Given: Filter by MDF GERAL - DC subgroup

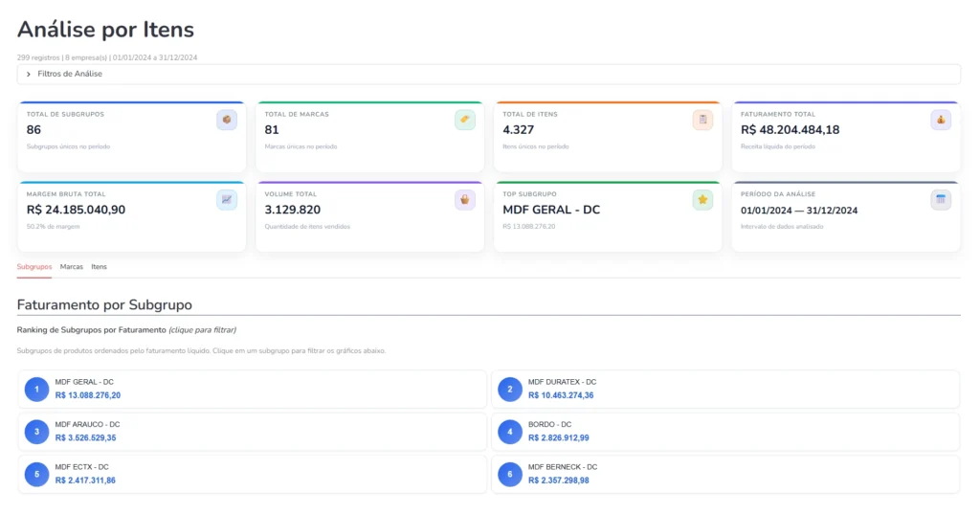Looking at the screenshot, I should pos(252,389).
